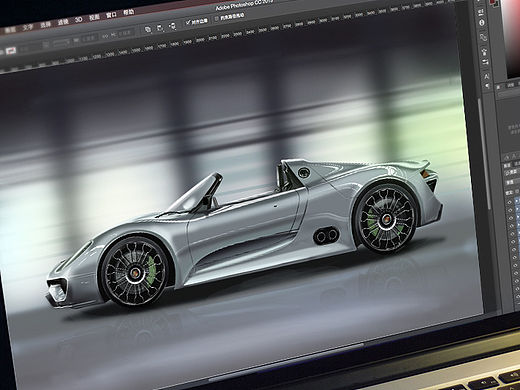Toggle visibility of the third layer from top
Viewport: 520px width, 390px height.
(x=511, y=218)
